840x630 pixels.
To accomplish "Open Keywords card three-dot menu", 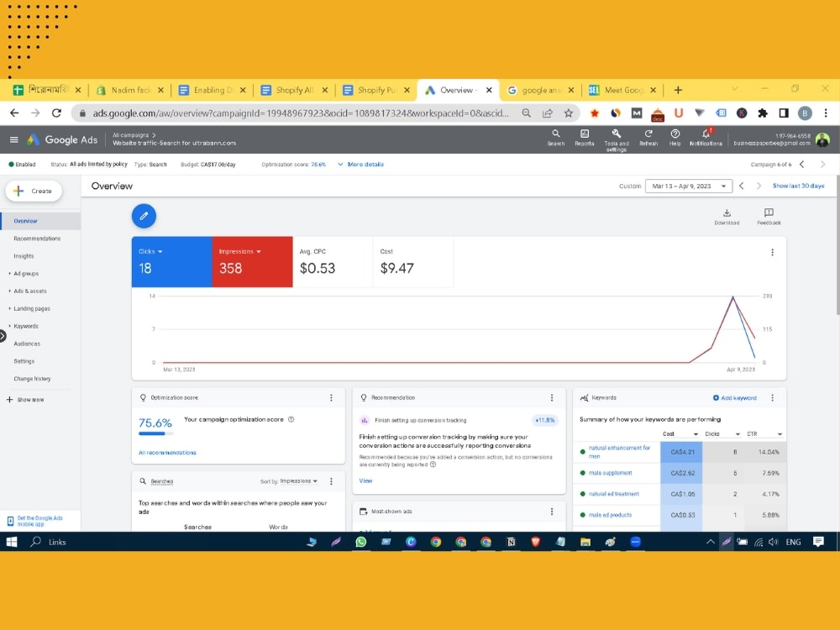I will tap(772, 397).
